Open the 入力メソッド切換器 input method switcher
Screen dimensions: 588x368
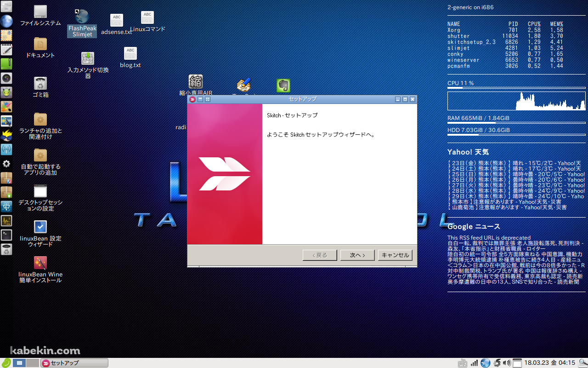(87, 59)
